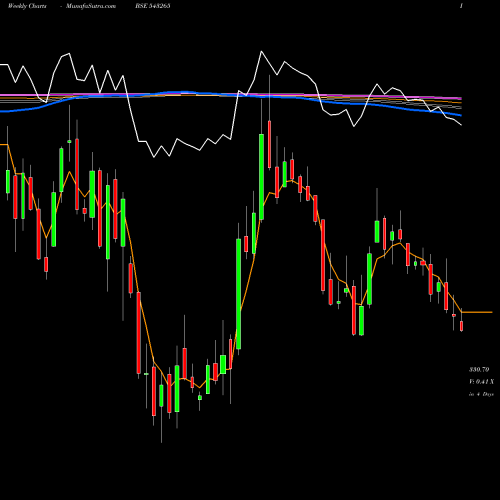This screenshot has width=500, height=500.
Task: Click the 'BSE 543265' symbol text
Action: tap(153, 6)
